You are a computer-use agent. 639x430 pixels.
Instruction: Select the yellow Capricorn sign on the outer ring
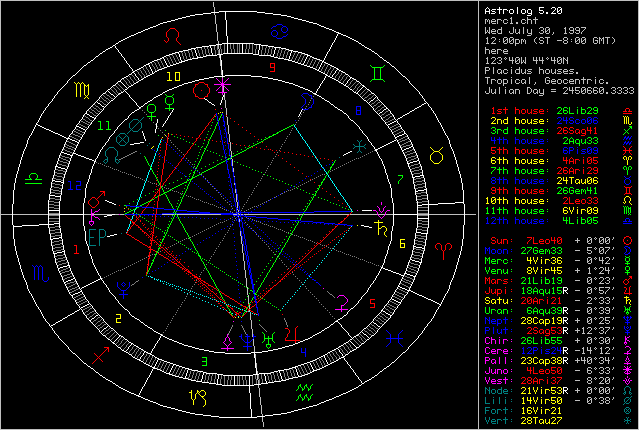pos(198,397)
